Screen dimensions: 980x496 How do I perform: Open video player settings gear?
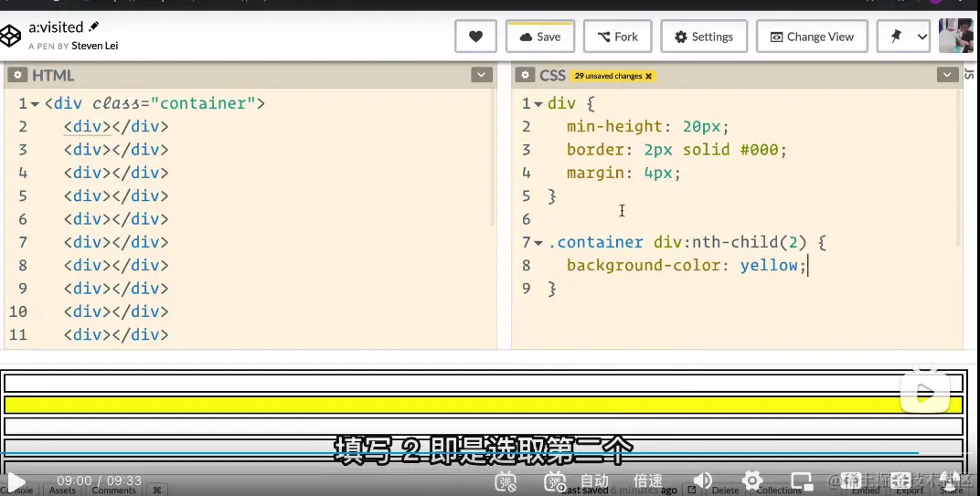click(x=751, y=480)
